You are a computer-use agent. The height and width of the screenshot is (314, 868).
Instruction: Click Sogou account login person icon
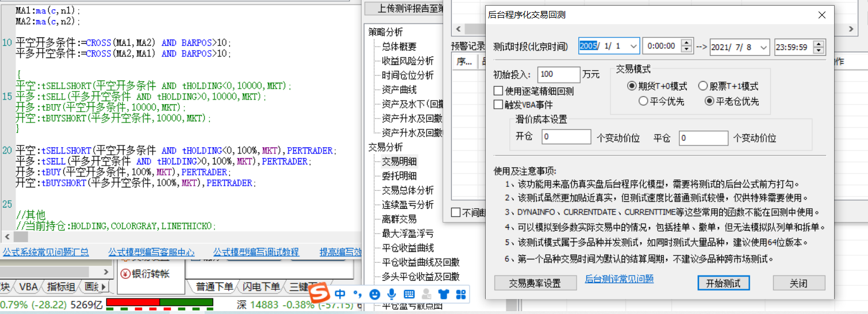[426, 294]
